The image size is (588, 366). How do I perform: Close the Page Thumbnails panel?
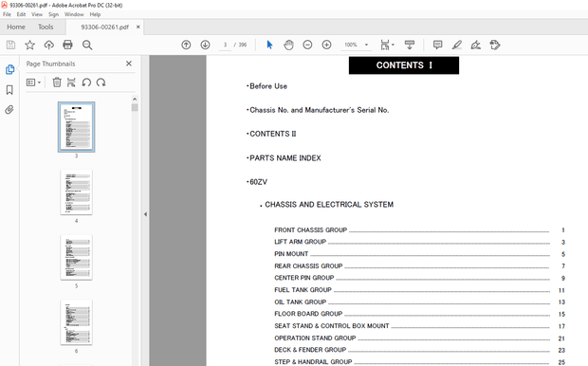129,64
